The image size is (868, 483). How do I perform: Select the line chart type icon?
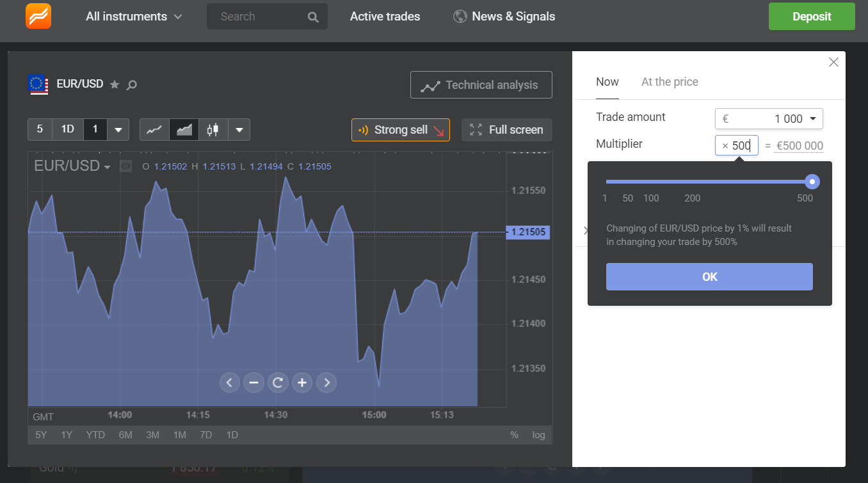[x=154, y=130]
